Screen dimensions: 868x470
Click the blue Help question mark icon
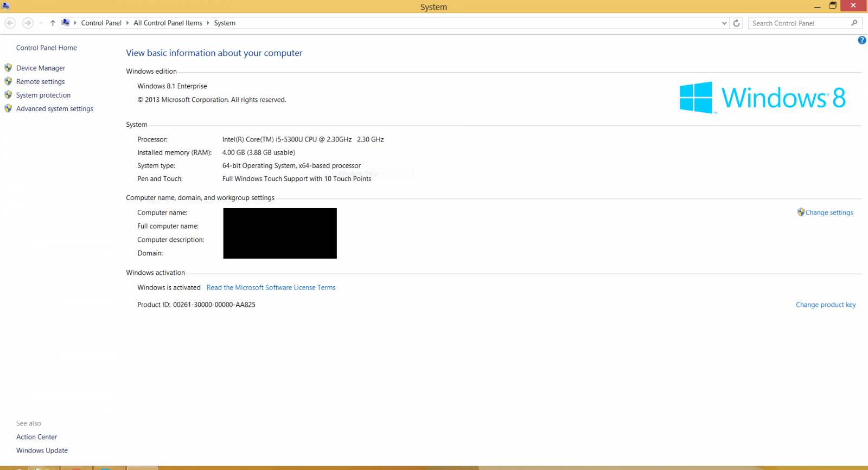pyautogui.click(x=861, y=41)
